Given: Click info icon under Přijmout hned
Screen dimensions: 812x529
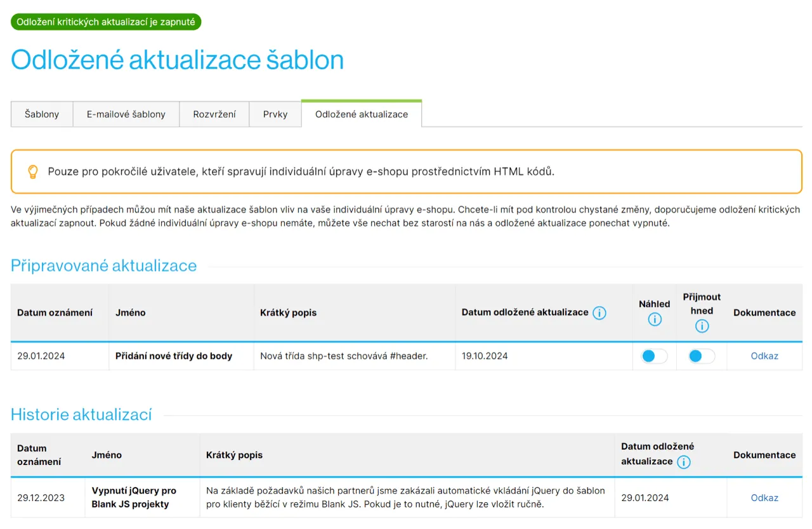Looking at the screenshot, I should 702,326.
